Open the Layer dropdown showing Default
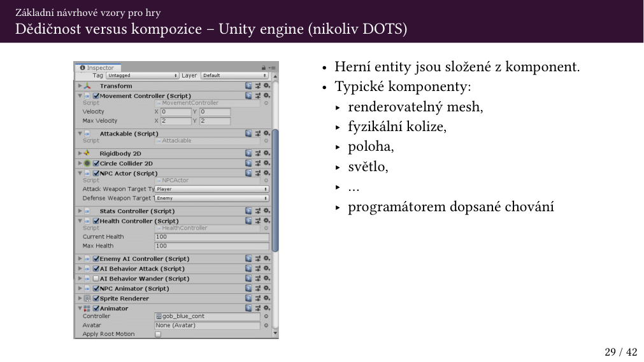 [234, 76]
